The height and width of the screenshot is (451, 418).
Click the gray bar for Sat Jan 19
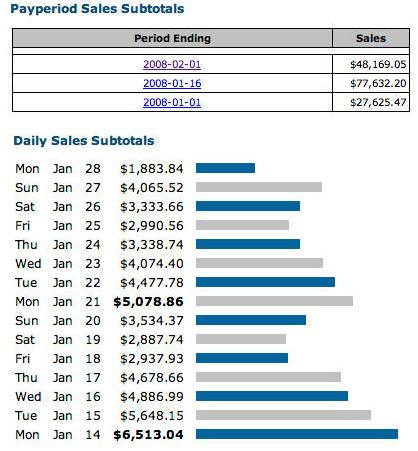click(241, 339)
